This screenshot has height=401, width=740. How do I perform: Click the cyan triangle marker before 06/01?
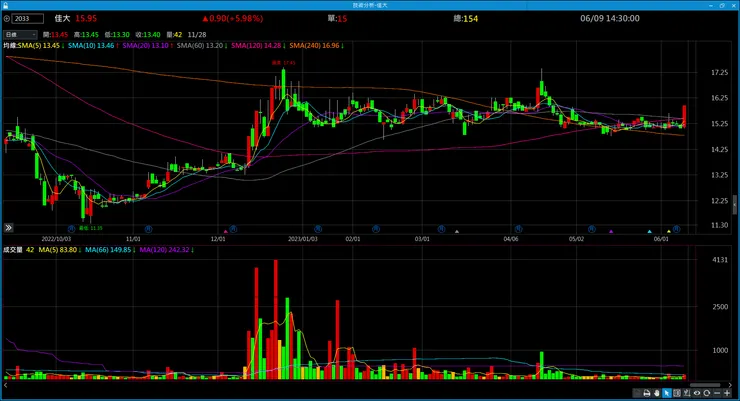click(649, 231)
